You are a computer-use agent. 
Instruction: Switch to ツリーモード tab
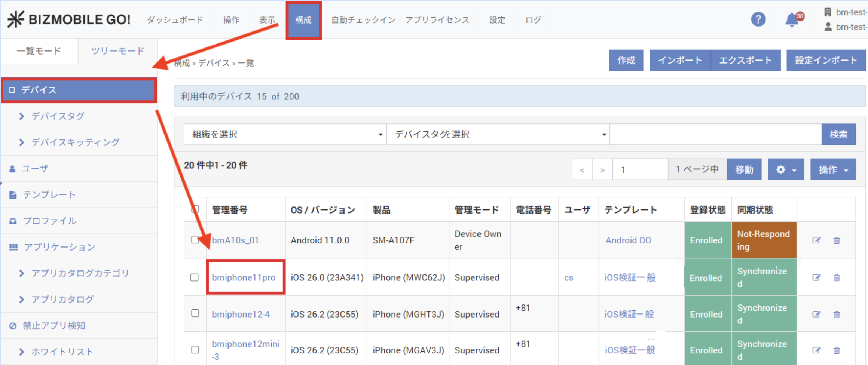[x=118, y=51]
